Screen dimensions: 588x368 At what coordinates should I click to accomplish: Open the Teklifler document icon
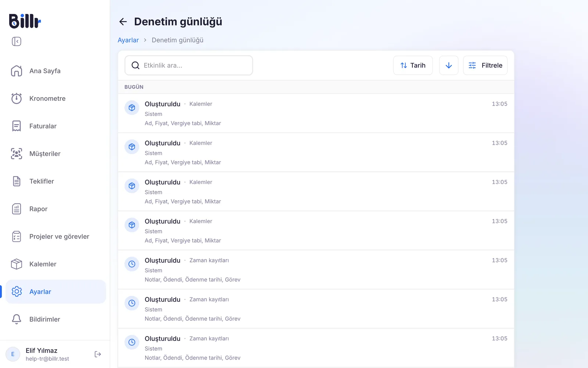coord(17,181)
